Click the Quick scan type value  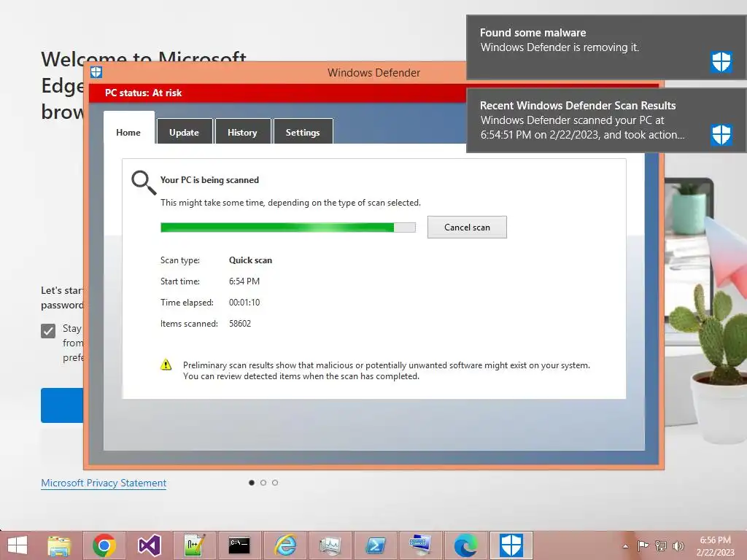251,260
